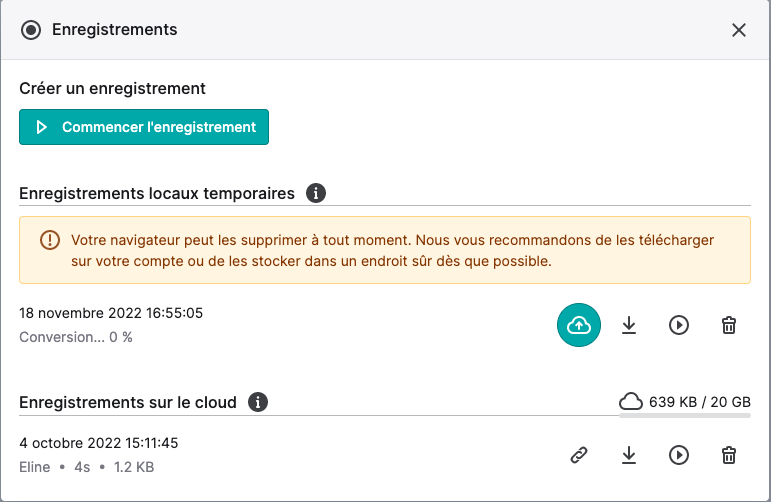Upload the 18 novembre recording to cloud
The height and width of the screenshot is (502, 771).
pos(579,325)
